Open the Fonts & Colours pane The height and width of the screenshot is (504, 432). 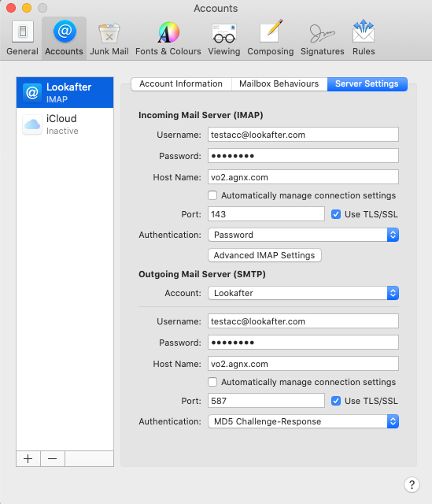coord(168,38)
